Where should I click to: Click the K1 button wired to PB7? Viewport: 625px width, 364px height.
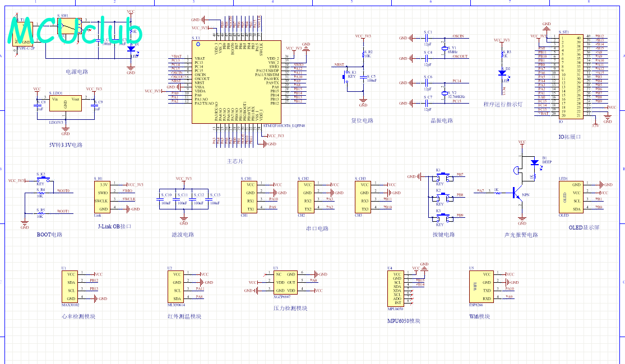coord(442,176)
